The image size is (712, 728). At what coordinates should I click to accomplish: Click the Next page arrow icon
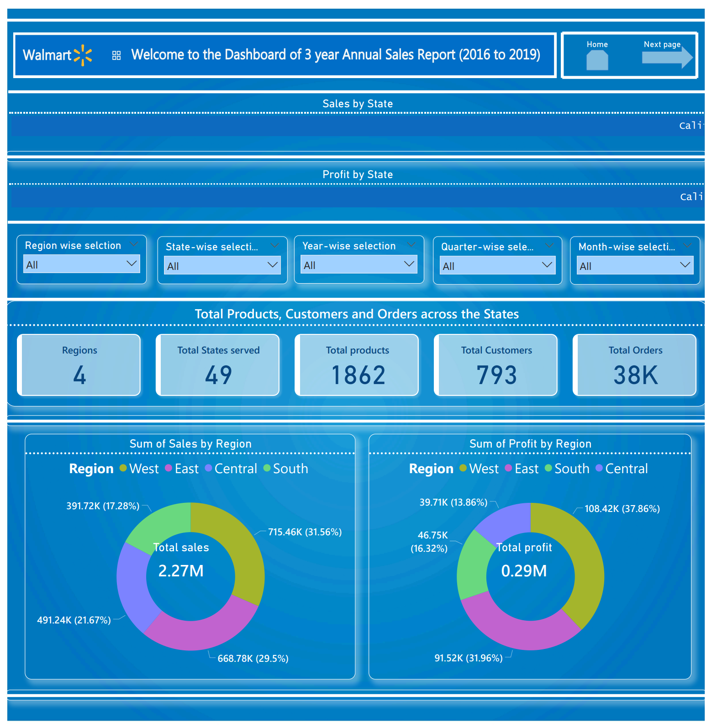pos(666,58)
